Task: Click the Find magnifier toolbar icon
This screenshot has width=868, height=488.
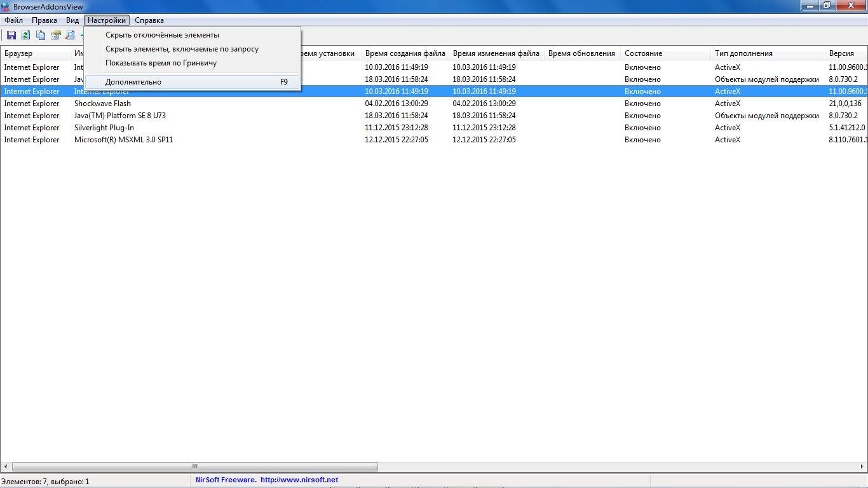Action: coord(71,36)
